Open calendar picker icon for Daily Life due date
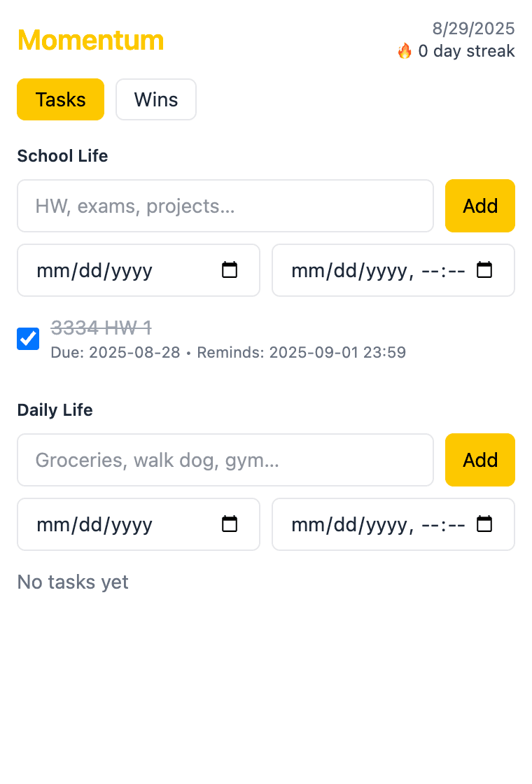The image size is (532, 784). (230, 524)
